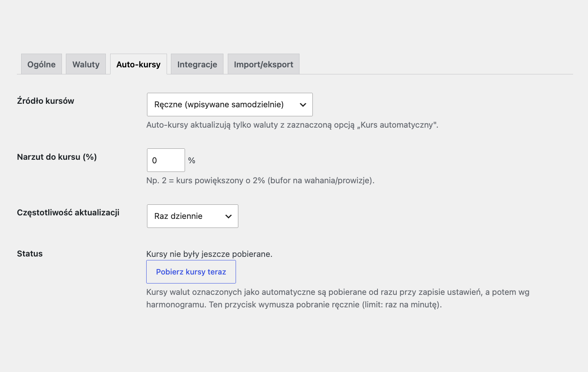This screenshot has height=372, width=588.
Task: Click the Źródło kursów label
Action: coord(45,101)
